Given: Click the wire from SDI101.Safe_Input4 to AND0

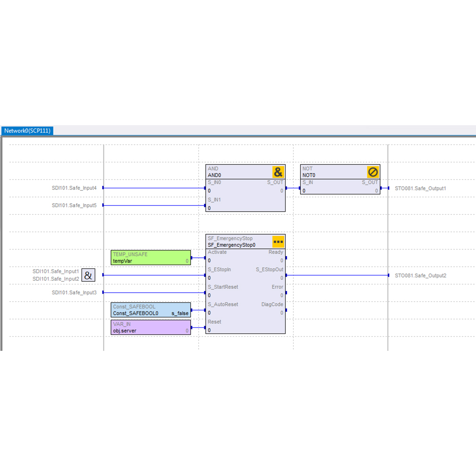Looking at the screenshot, I should (154, 188).
